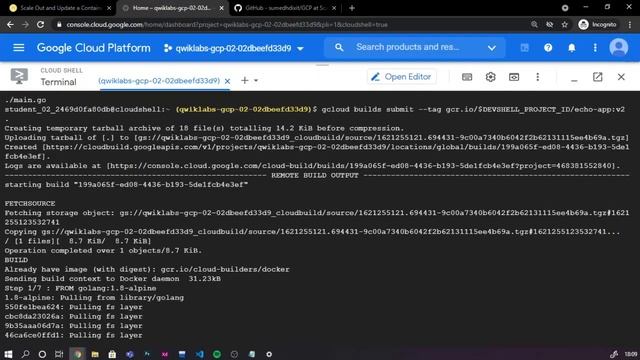Click the Cloud Shell terminal logo icon
This screenshot has width=640, height=360.
click(x=19, y=76)
